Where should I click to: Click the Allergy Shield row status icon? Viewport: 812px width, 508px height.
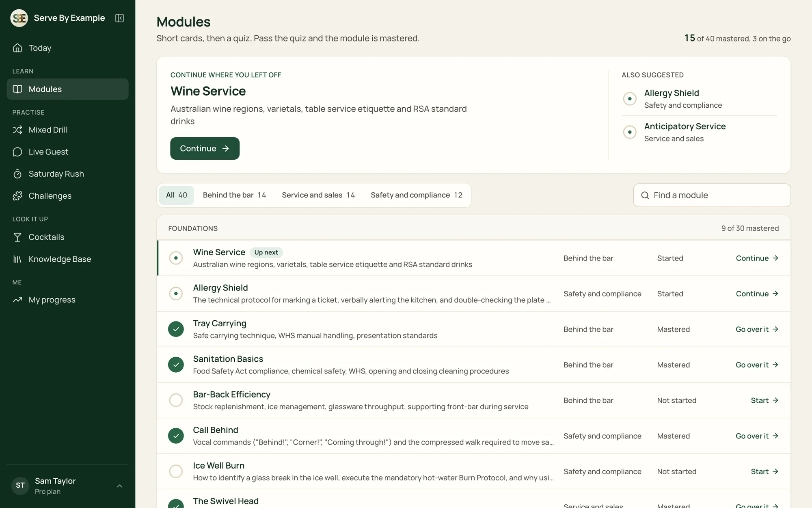[176, 293]
